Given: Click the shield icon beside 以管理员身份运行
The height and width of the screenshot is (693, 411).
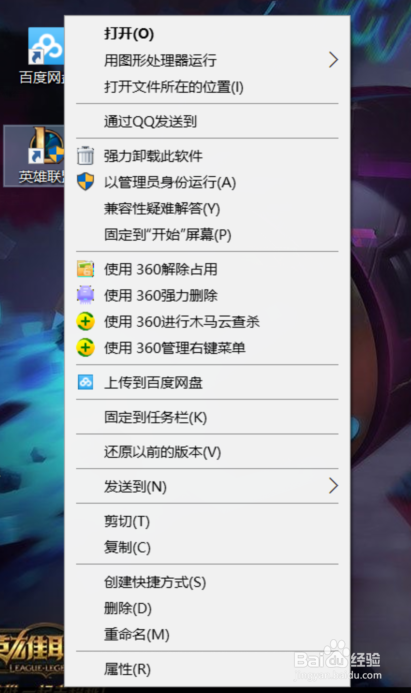Looking at the screenshot, I should [x=85, y=182].
